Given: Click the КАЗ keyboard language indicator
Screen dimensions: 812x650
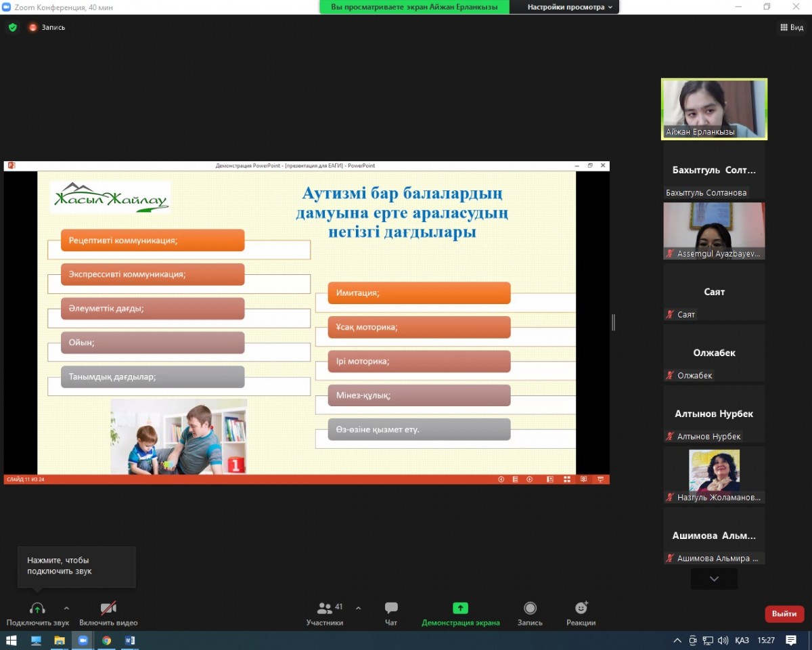Looking at the screenshot, I should pyautogui.click(x=742, y=641).
